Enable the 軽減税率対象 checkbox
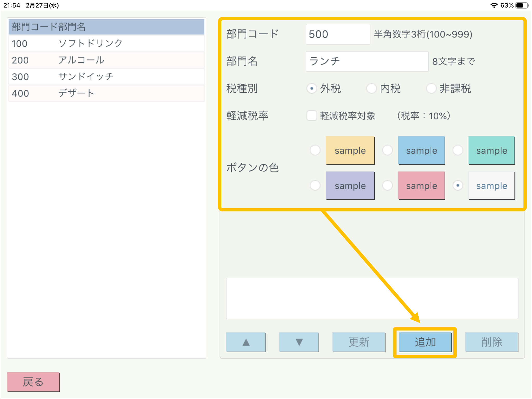 (312, 116)
